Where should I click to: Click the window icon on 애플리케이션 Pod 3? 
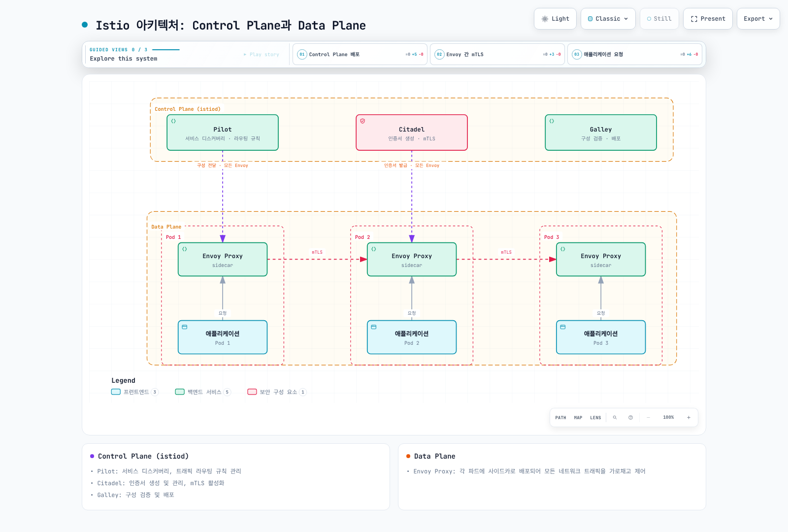(x=563, y=327)
